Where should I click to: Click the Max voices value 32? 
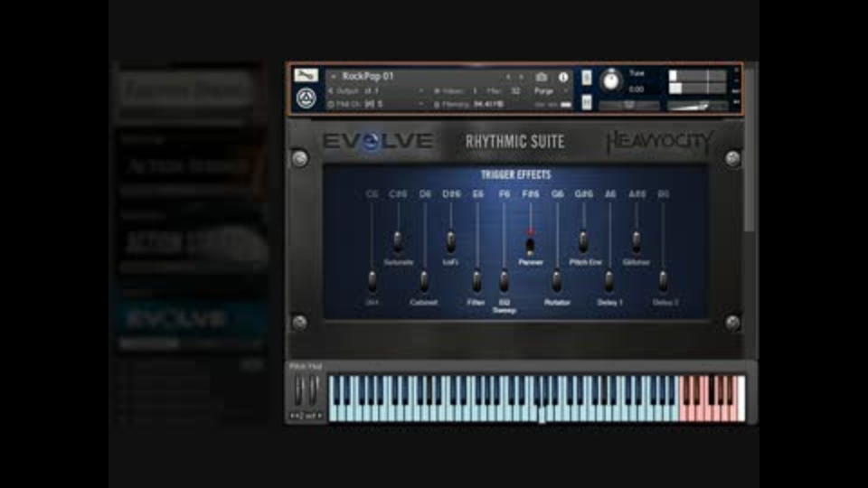[x=515, y=90]
